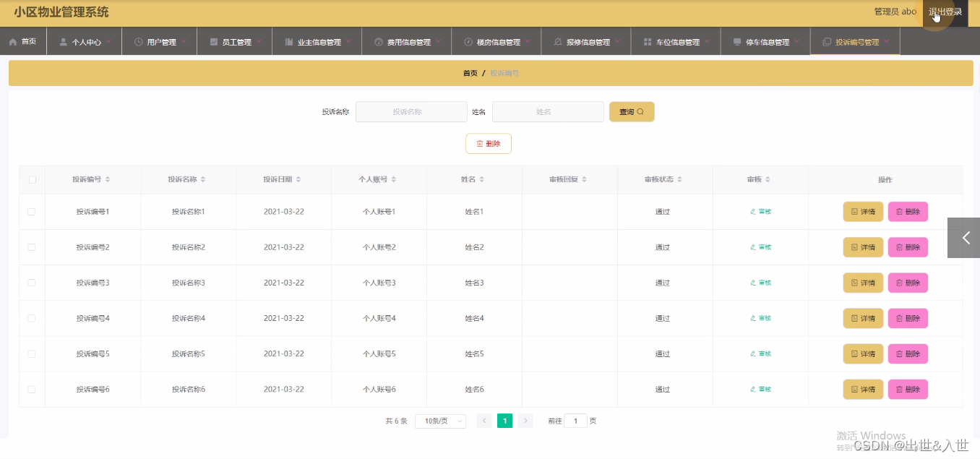The height and width of the screenshot is (459, 980).
Task: Expand the 费用信息管理 menu arrow
Action: click(x=438, y=41)
